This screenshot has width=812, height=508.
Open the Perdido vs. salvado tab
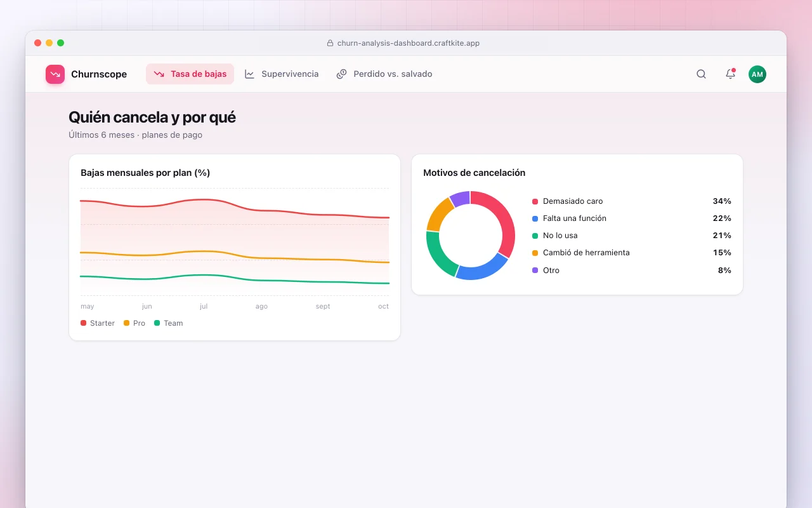tap(384, 74)
